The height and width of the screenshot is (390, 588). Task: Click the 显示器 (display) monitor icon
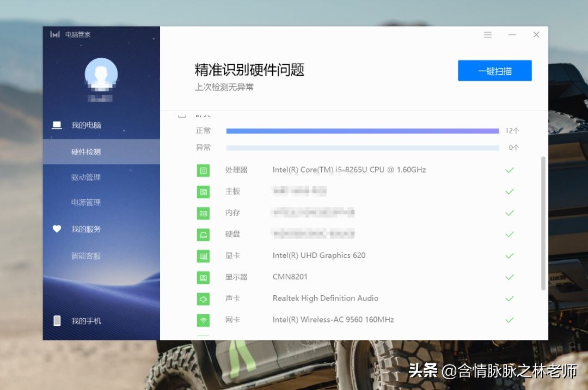(203, 277)
